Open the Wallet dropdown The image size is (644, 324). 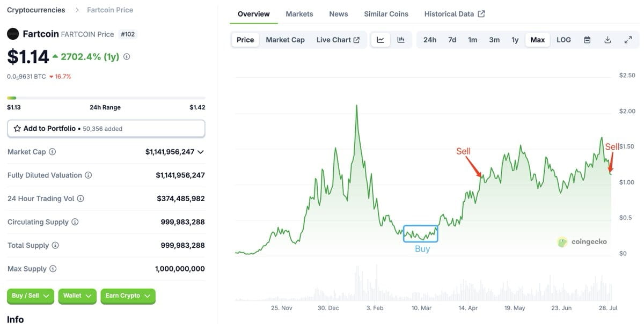77,296
